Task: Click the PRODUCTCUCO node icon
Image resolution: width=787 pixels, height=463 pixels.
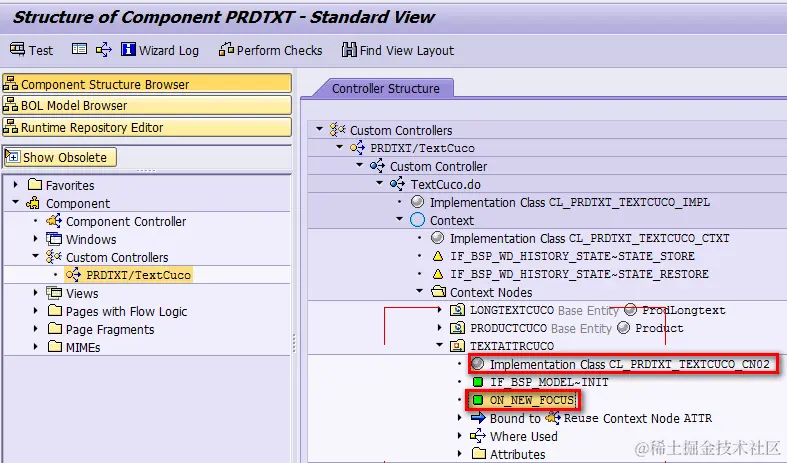Action: point(457,328)
